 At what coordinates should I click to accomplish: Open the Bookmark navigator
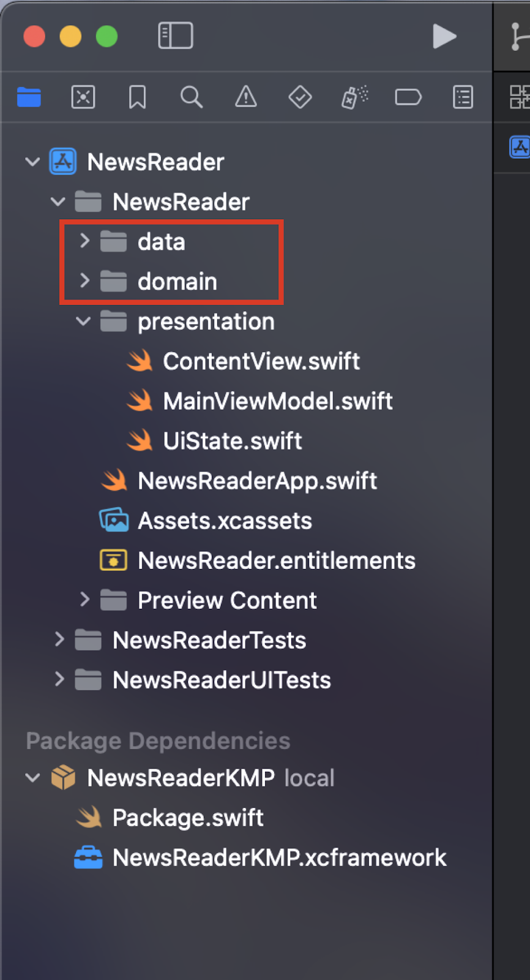[137, 97]
